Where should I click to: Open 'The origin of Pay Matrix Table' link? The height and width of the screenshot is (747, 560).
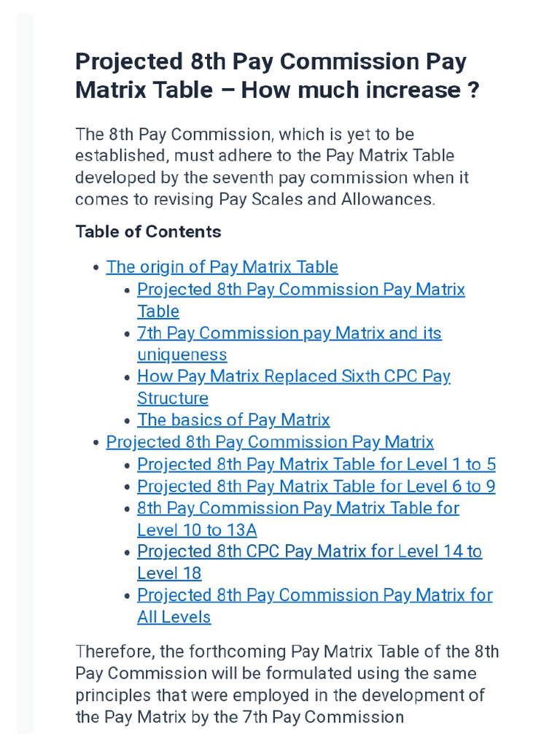pyautogui.click(x=222, y=267)
